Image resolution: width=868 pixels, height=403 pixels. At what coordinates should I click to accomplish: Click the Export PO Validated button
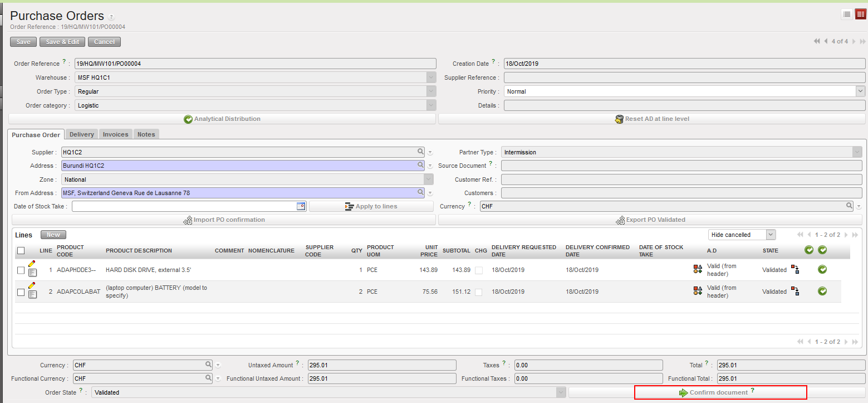[651, 220]
